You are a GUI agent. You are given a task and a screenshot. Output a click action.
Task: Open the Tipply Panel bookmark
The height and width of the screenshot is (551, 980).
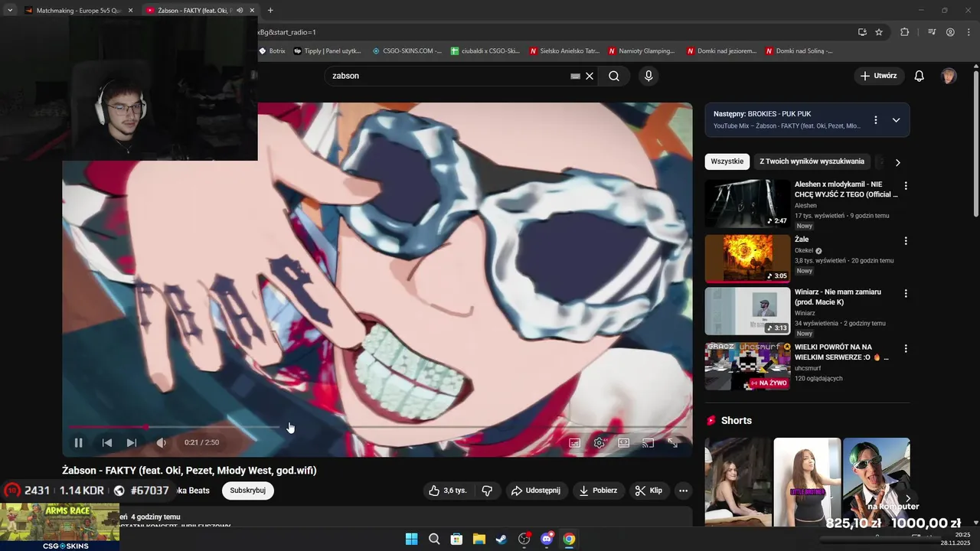tap(327, 51)
